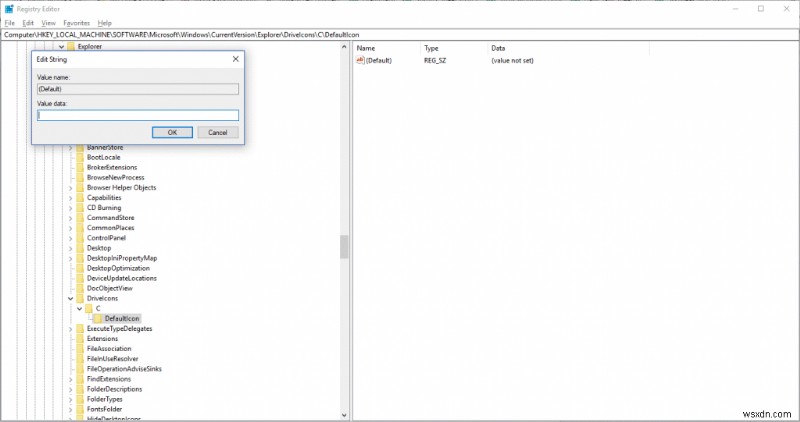Click the tree scrollbar up arrow
800x422 pixels.
[344, 47]
